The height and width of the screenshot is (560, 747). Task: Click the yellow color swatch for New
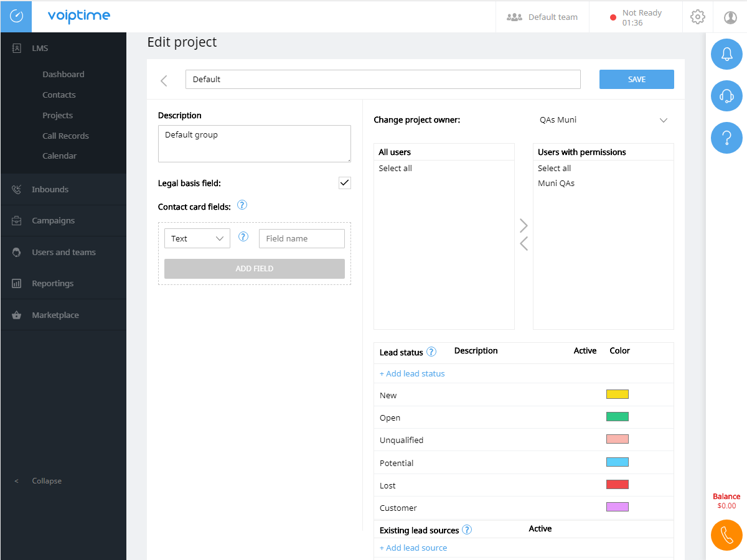coord(618,394)
